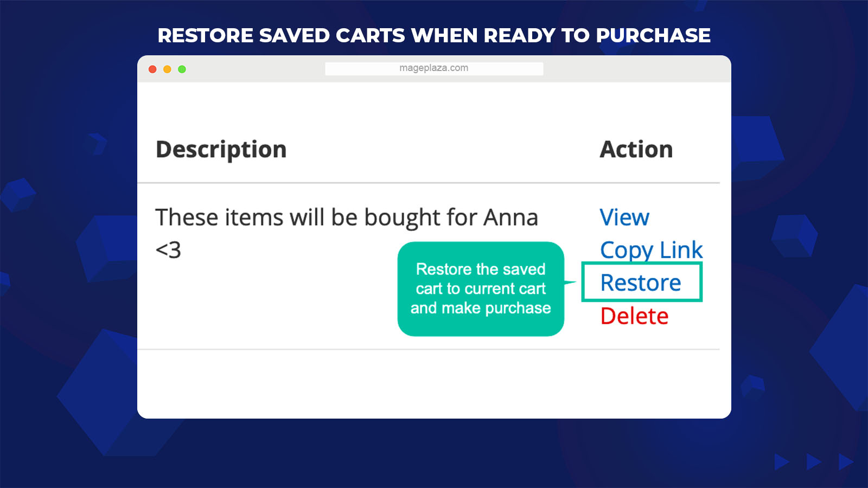Select the rightmost blue triangle arrow decoration

tap(846, 462)
